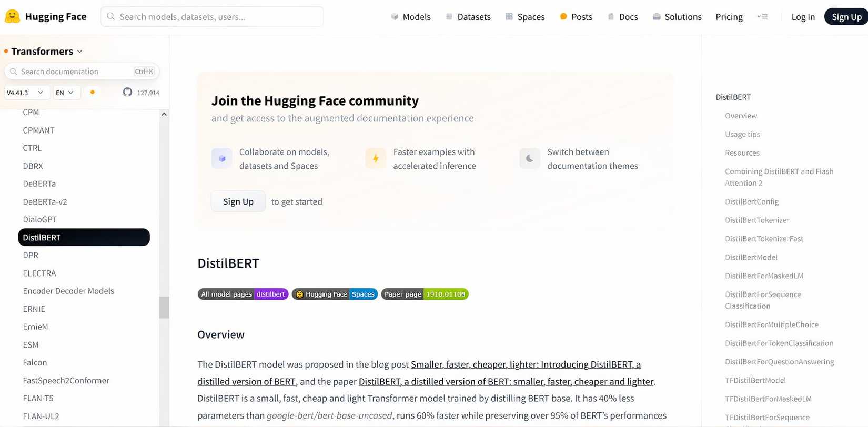
Task: Click the search magnifier in top bar
Action: (x=111, y=16)
